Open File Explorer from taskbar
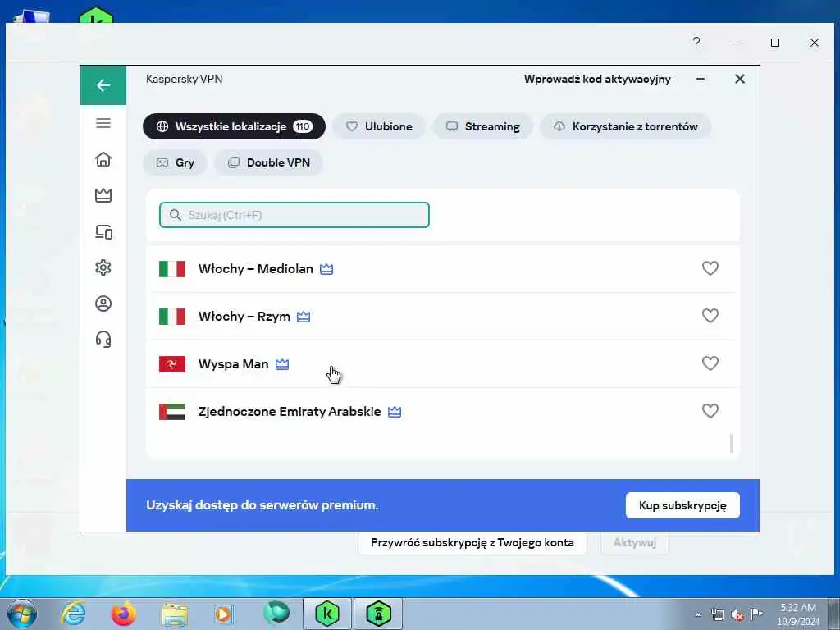Viewport: 840px width, 630px height. 175,614
